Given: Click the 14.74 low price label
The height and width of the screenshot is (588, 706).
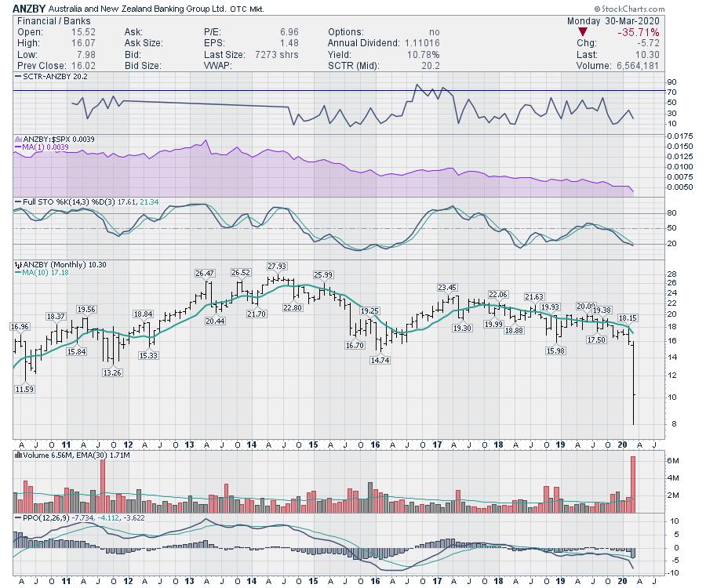Looking at the screenshot, I should [380, 360].
